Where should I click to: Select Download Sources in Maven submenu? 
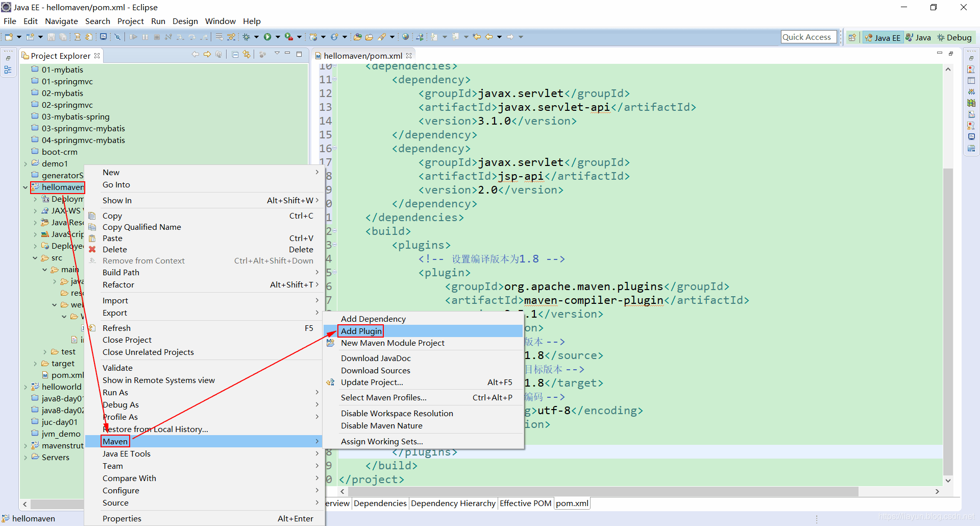(423, 370)
